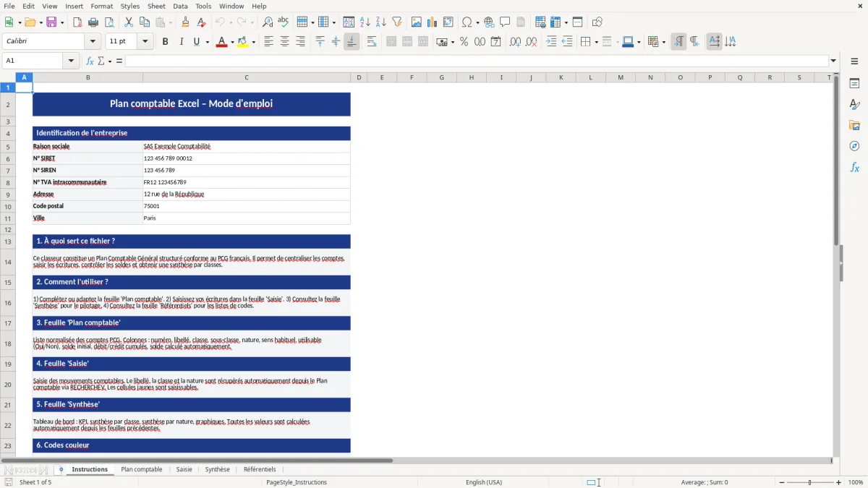Screen dimensions: 868x488
Task: Open the Data menu
Action: pyautogui.click(x=180, y=6)
